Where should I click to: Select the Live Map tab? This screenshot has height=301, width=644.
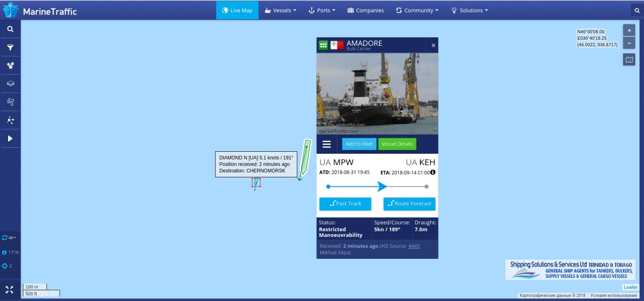(237, 10)
